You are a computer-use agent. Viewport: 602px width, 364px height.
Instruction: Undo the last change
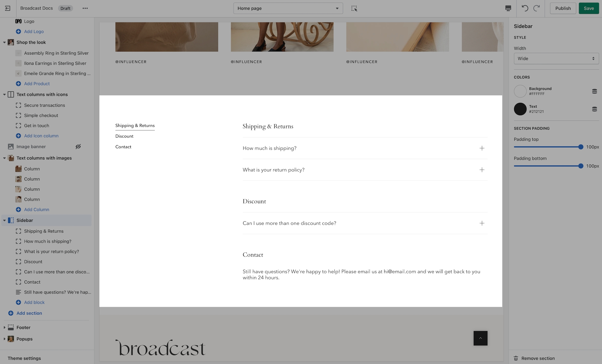tap(525, 8)
